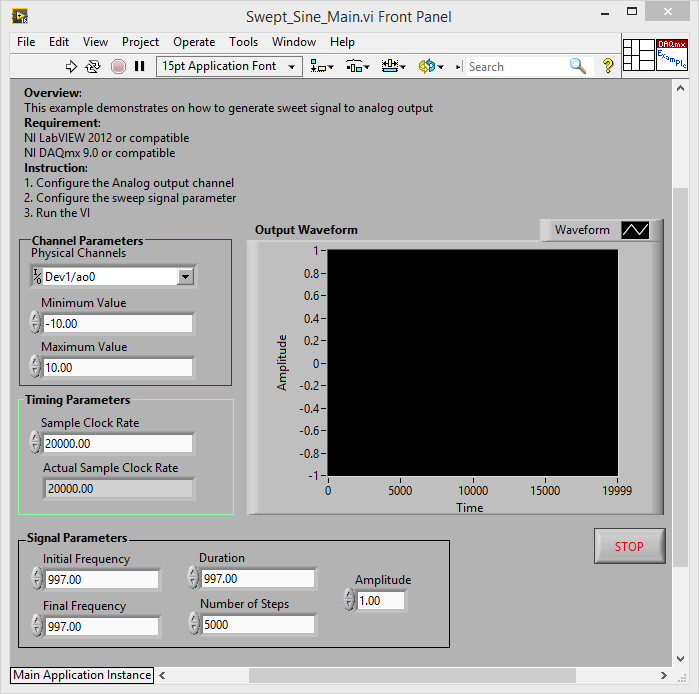Click the Minimum Value stepper arrows

click(x=35, y=322)
